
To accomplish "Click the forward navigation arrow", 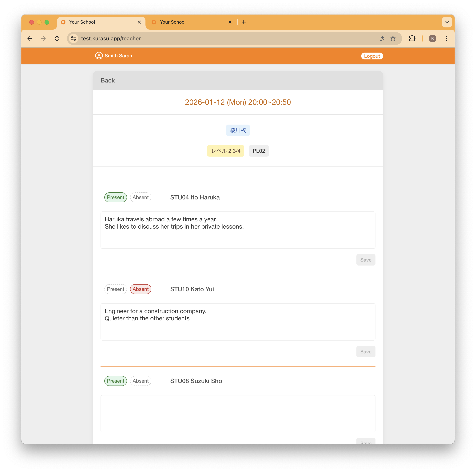I will pos(43,38).
